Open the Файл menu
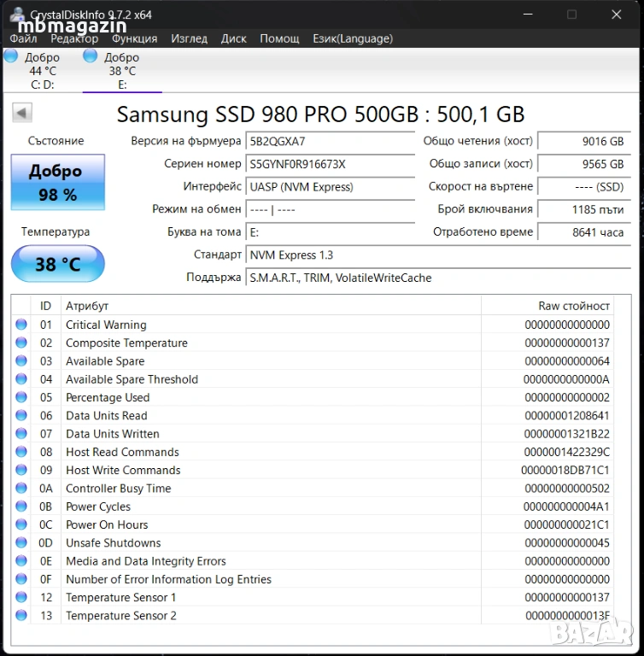 click(x=23, y=38)
